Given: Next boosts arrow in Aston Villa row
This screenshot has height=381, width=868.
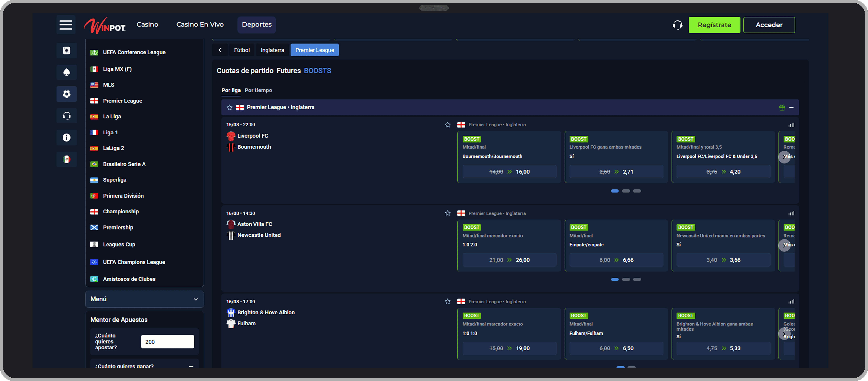Looking at the screenshot, I should click(784, 245).
